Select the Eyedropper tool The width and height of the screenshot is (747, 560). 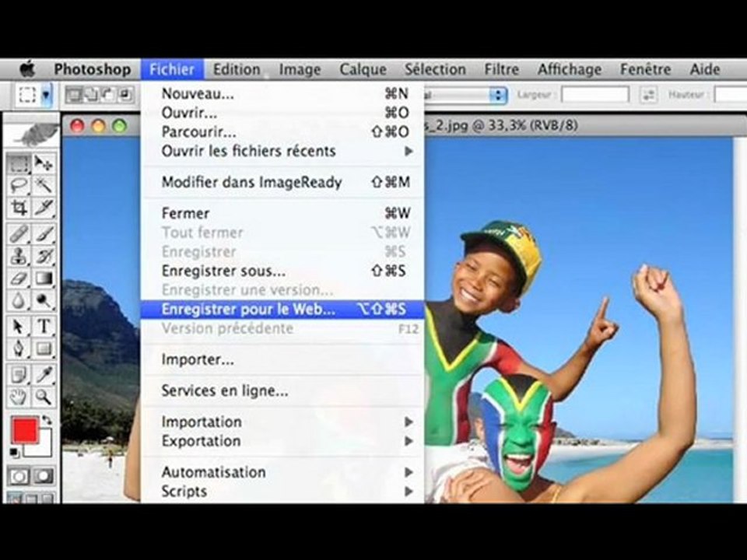point(44,375)
